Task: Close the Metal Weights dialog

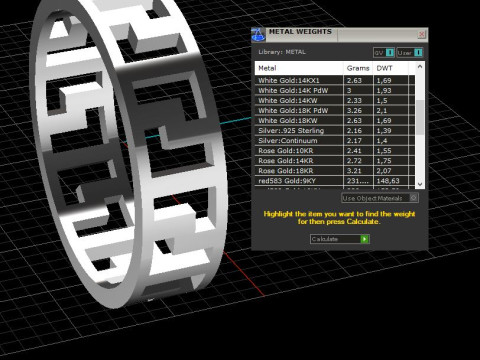Action: (x=421, y=34)
